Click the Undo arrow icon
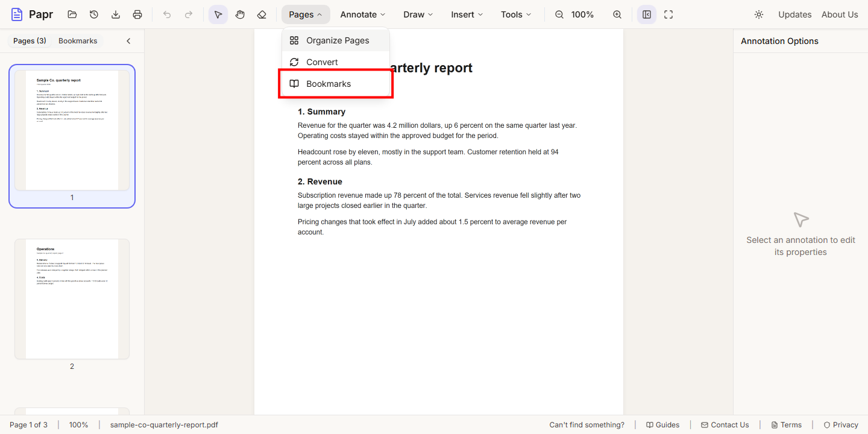 (x=167, y=14)
